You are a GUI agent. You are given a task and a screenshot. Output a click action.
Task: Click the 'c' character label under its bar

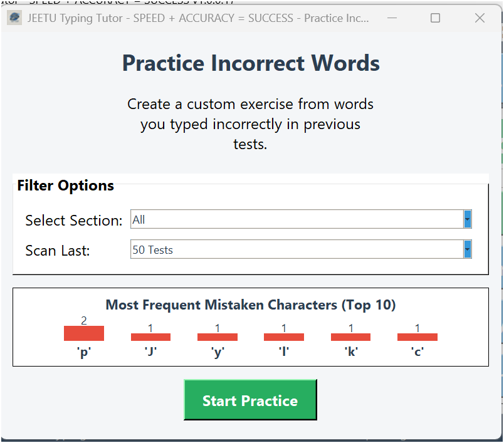pyautogui.click(x=417, y=352)
